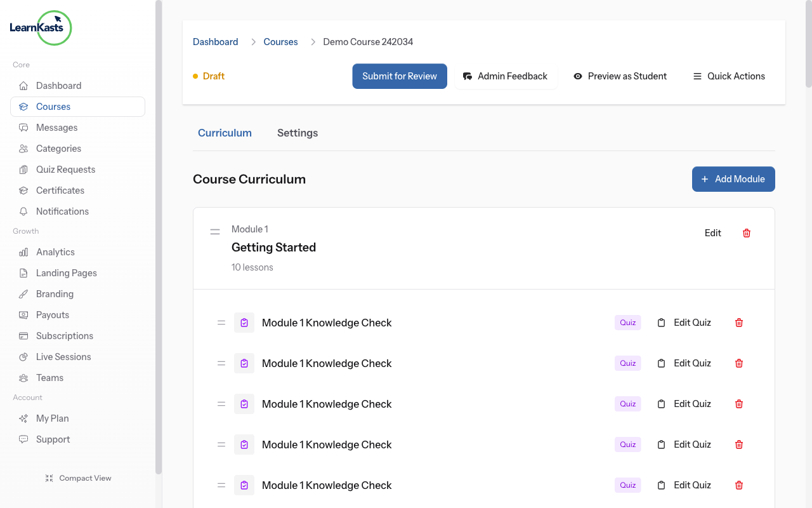Click the Live Sessions clock icon

coord(23,356)
